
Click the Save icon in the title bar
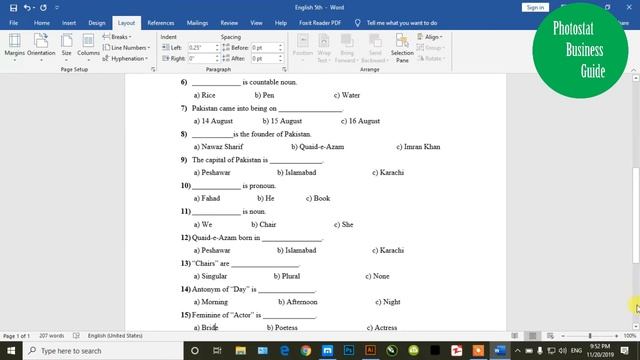(13, 8)
